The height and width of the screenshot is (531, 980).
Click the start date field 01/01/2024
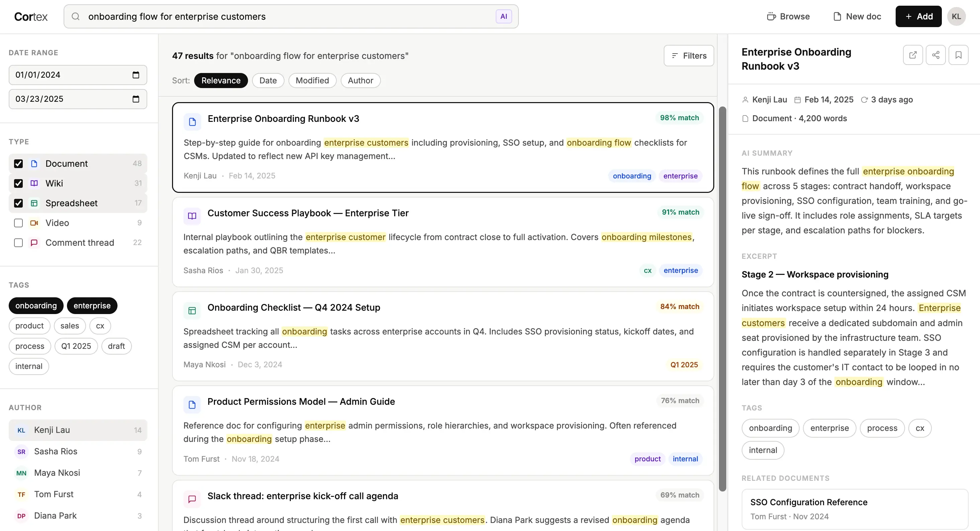point(78,75)
